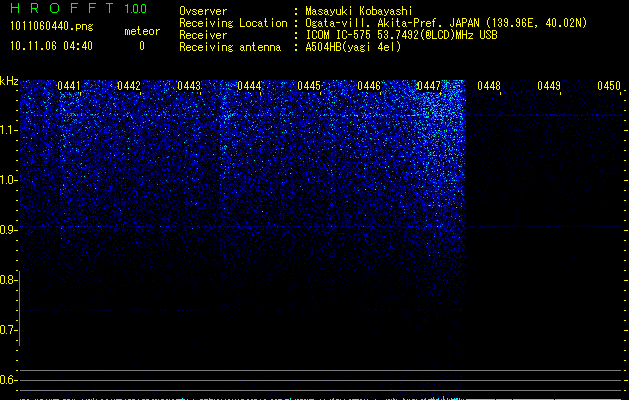Click the 0.7 frequency axis label

tap(8, 330)
